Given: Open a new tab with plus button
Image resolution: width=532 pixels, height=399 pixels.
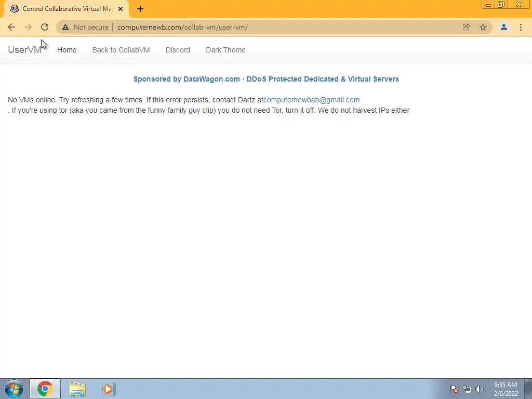Looking at the screenshot, I should [140, 9].
